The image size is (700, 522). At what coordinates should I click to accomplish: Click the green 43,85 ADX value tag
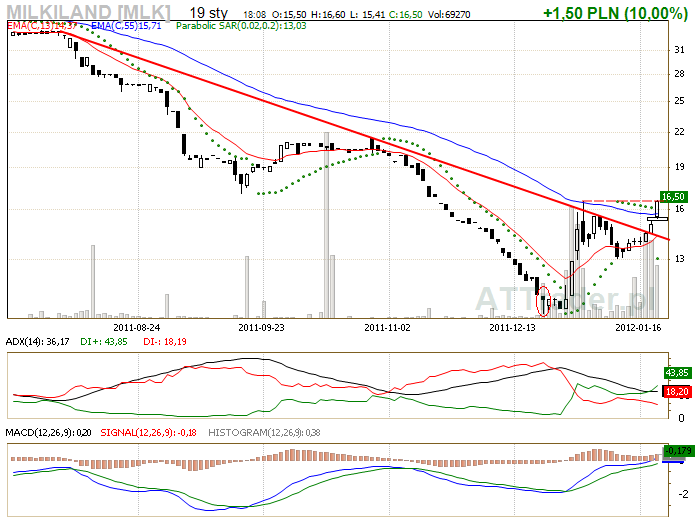pos(677,373)
